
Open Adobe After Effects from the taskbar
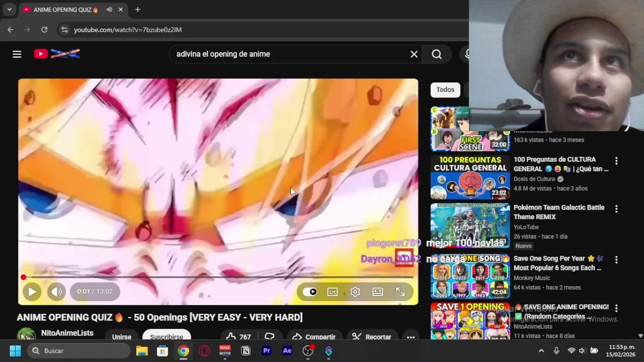tap(287, 351)
